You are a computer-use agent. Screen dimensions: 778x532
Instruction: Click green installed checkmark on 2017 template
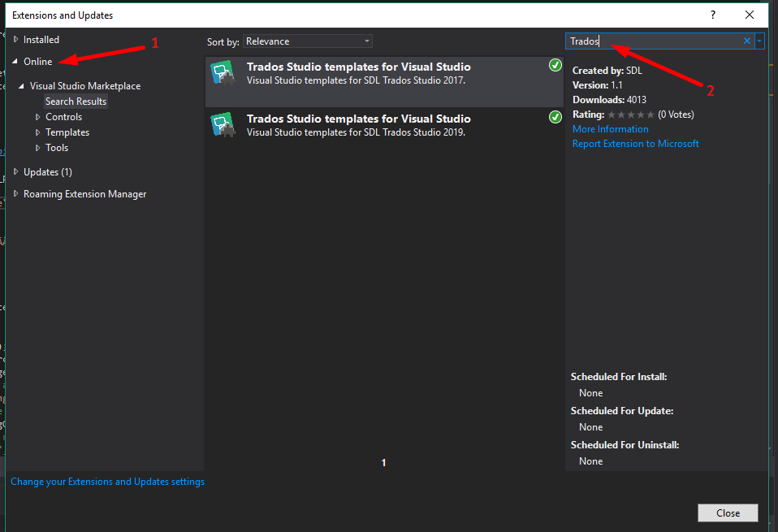click(x=555, y=66)
